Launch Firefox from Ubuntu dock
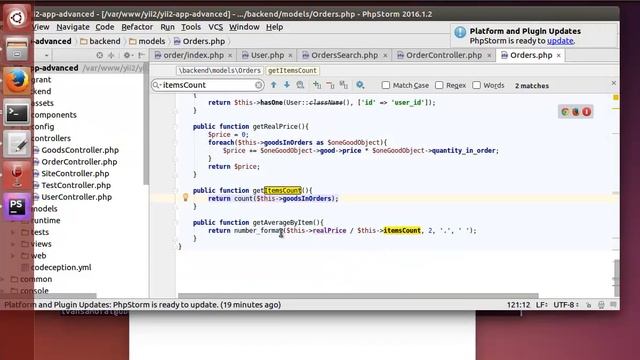This screenshot has height=360, width=640. tap(17, 81)
